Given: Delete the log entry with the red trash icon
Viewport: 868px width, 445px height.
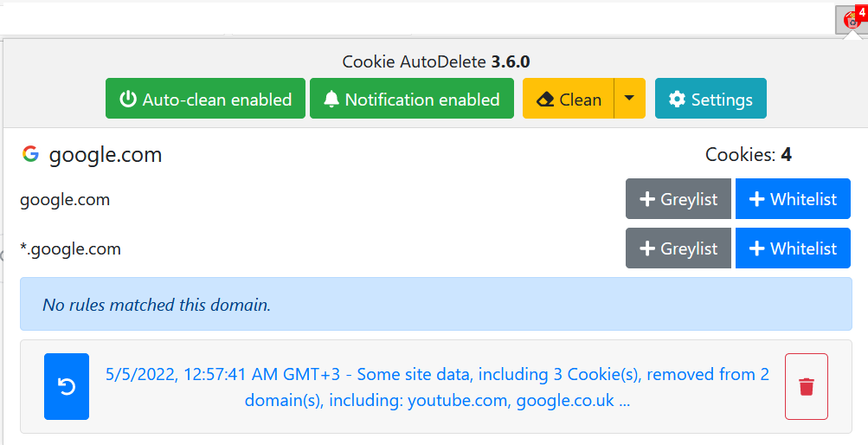Looking at the screenshot, I should pos(806,386).
